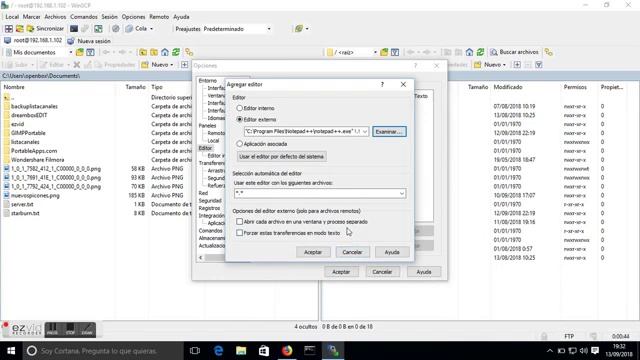Select the Editor item in the Opciones tree
This screenshot has height=360, width=640.
tap(205, 148)
